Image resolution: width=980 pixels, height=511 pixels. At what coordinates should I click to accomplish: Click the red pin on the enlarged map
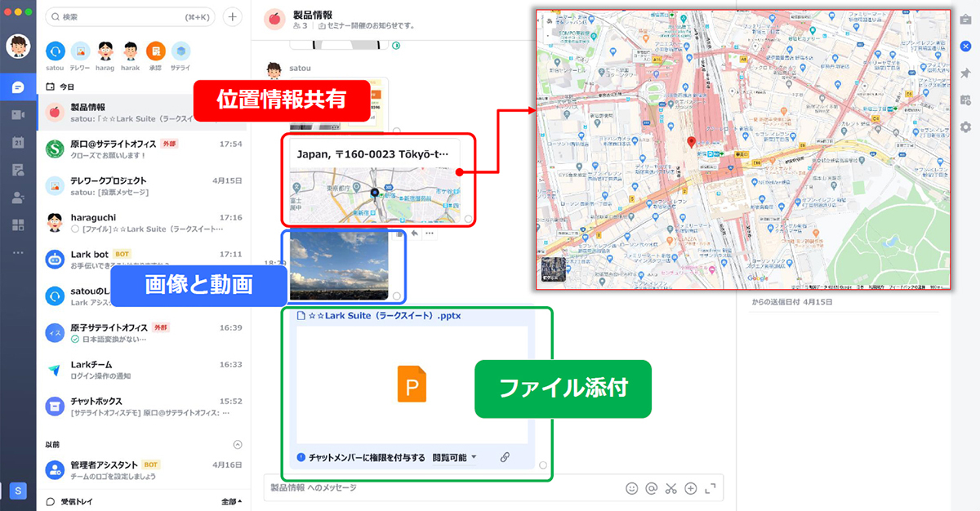click(x=692, y=143)
